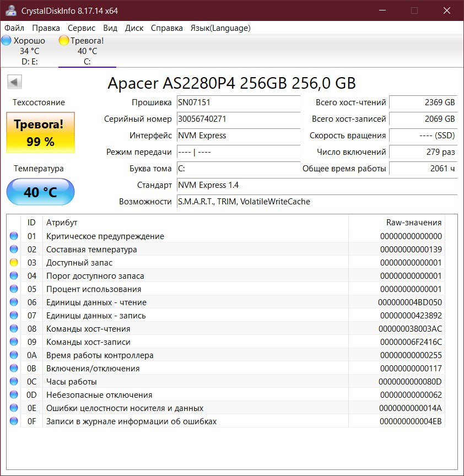464x476 pixels.
Task: Click the yellow Тревога status orb in disk bar
Action: pyautogui.click(x=64, y=40)
